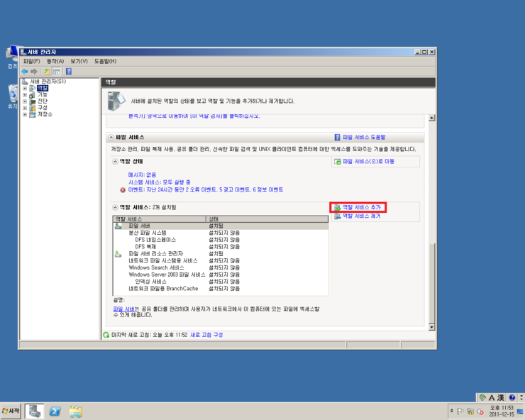
Task: Click the 파일 서버 리소스 관리자 row icon
Action: [118, 254]
